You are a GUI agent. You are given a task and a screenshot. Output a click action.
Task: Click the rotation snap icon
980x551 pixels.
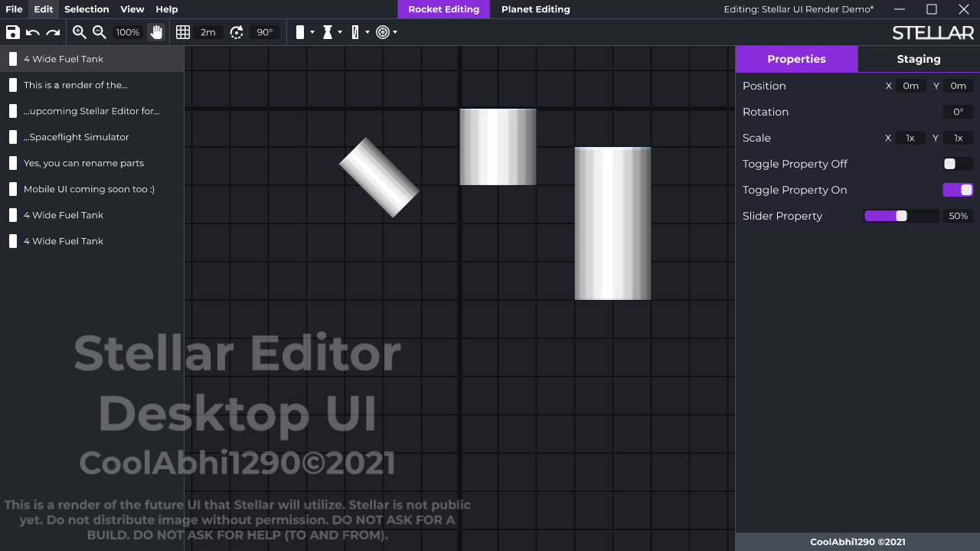[237, 32]
